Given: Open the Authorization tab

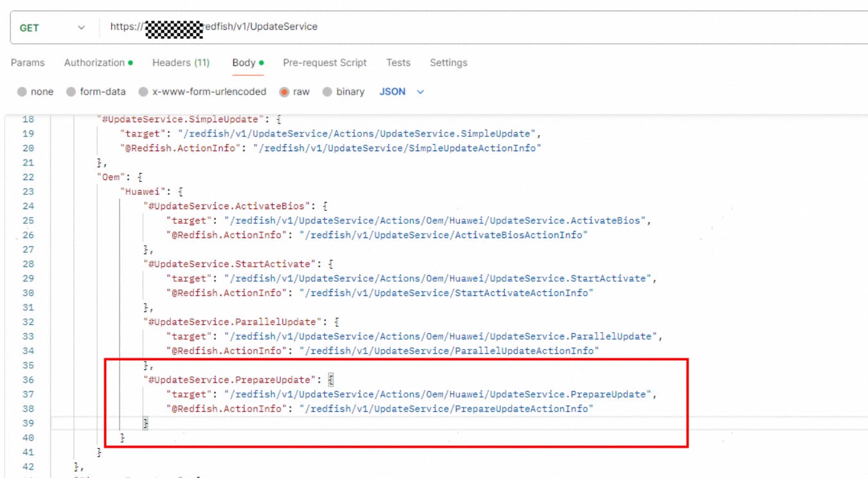Looking at the screenshot, I should pyautogui.click(x=95, y=62).
